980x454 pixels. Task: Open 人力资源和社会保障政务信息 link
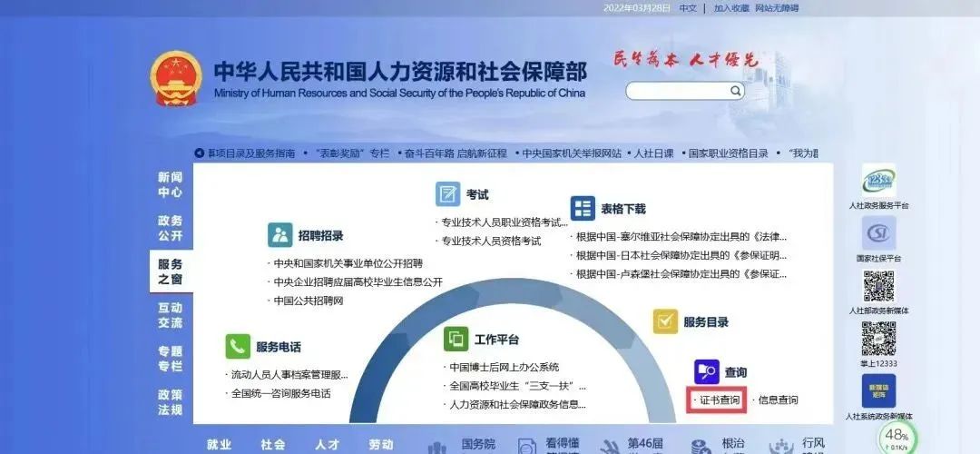(x=518, y=405)
